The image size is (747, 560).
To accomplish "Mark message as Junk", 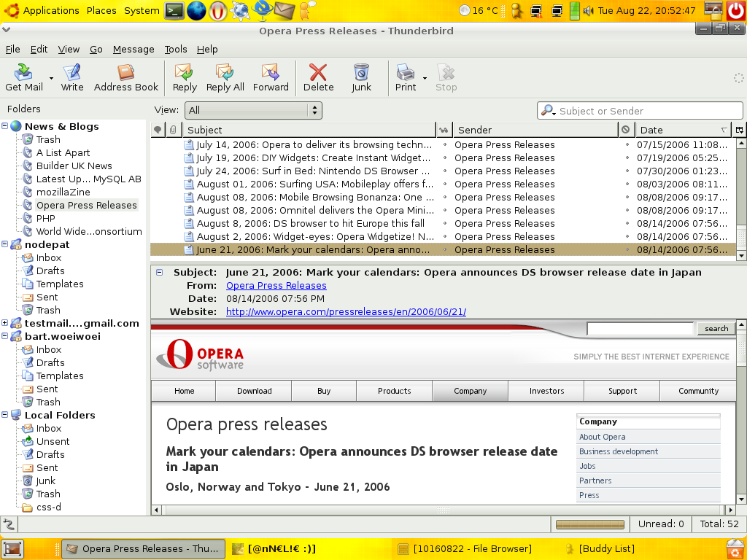I will point(361,77).
